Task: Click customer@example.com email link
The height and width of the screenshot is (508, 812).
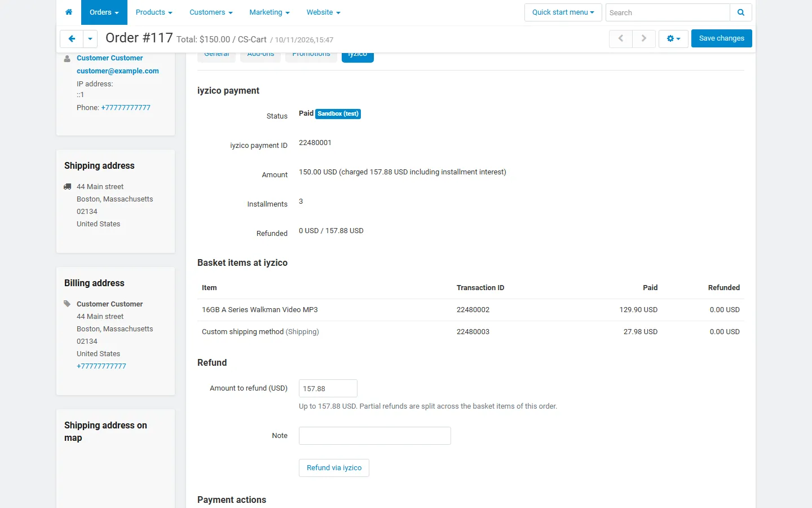Action: [118, 71]
